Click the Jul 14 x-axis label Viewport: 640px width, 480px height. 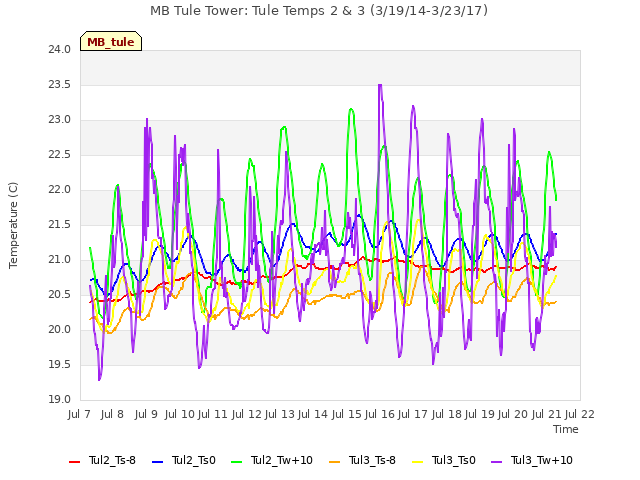(313, 415)
